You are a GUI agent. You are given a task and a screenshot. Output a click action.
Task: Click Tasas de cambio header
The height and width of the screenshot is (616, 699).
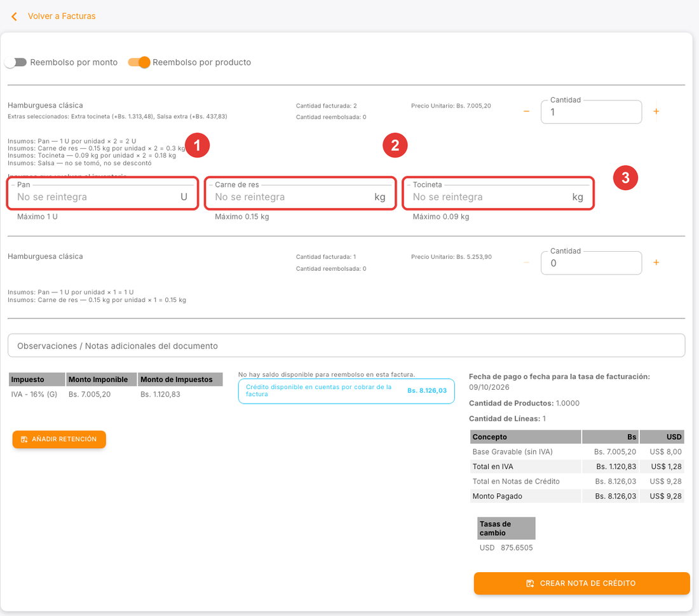pyautogui.click(x=506, y=528)
